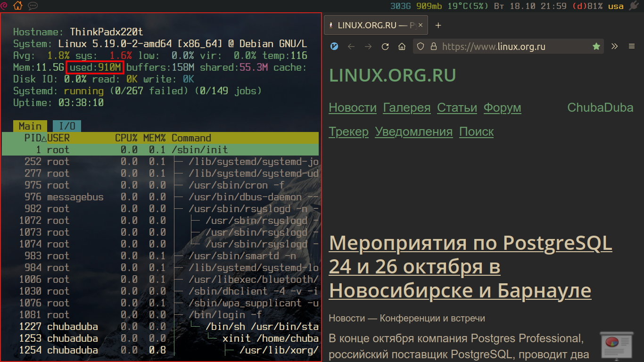Open the browser home page button
The width and height of the screenshot is (644, 362).
coord(402,46)
